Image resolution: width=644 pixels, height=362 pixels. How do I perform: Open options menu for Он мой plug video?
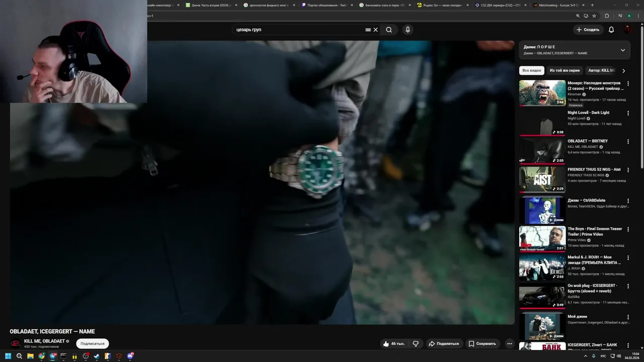coord(628,286)
